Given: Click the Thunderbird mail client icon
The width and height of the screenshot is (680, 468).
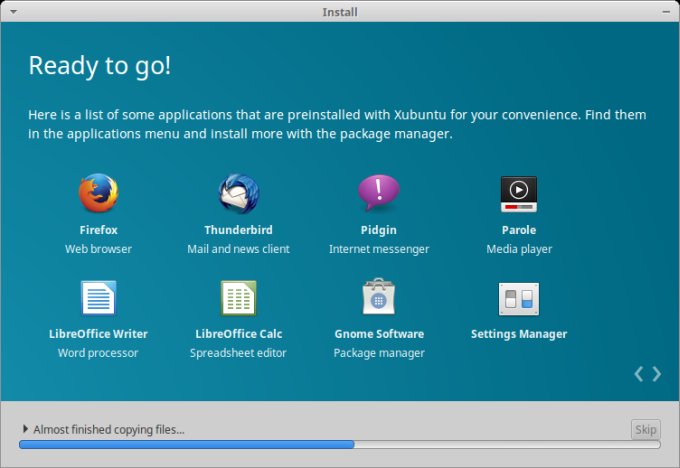Looking at the screenshot, I should pos(239,193).
